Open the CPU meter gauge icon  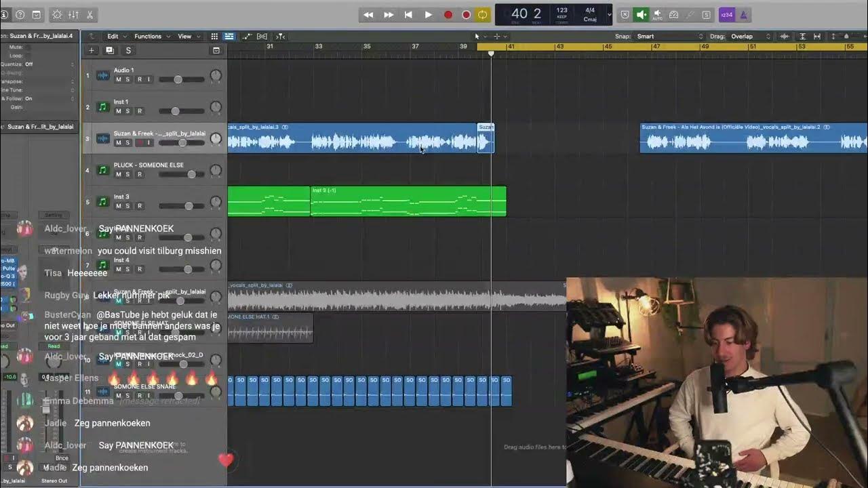point(673,14)
